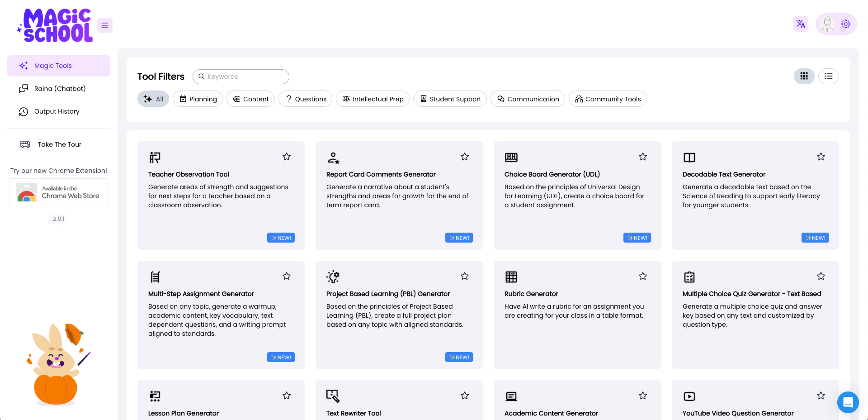The height and width of the screenshot is (420, 868).
Task: Star the Multiple Choice Quiz Generator
Action: coord(821,276)
